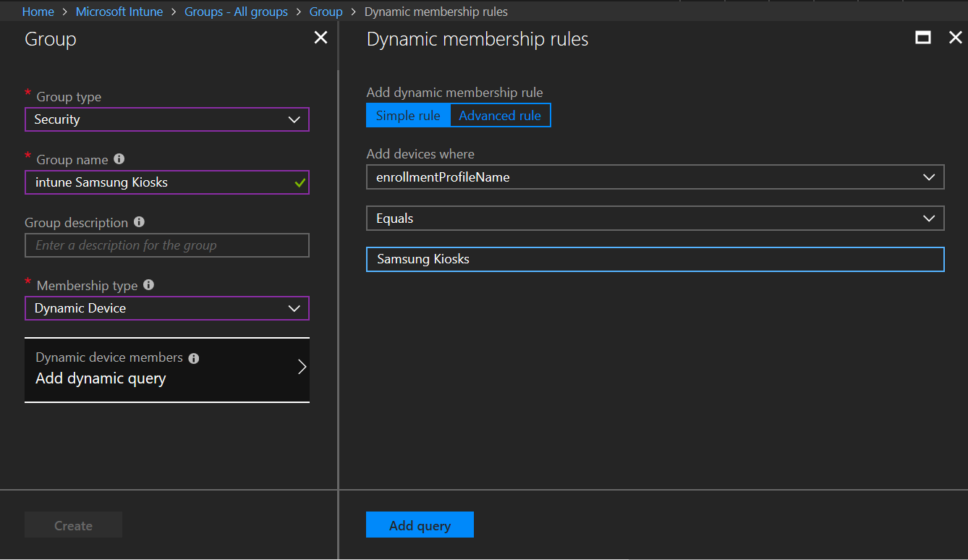This screenshot has width=968, height=560.
Task: Select the Simple rule option
Action: coord(408,114)
